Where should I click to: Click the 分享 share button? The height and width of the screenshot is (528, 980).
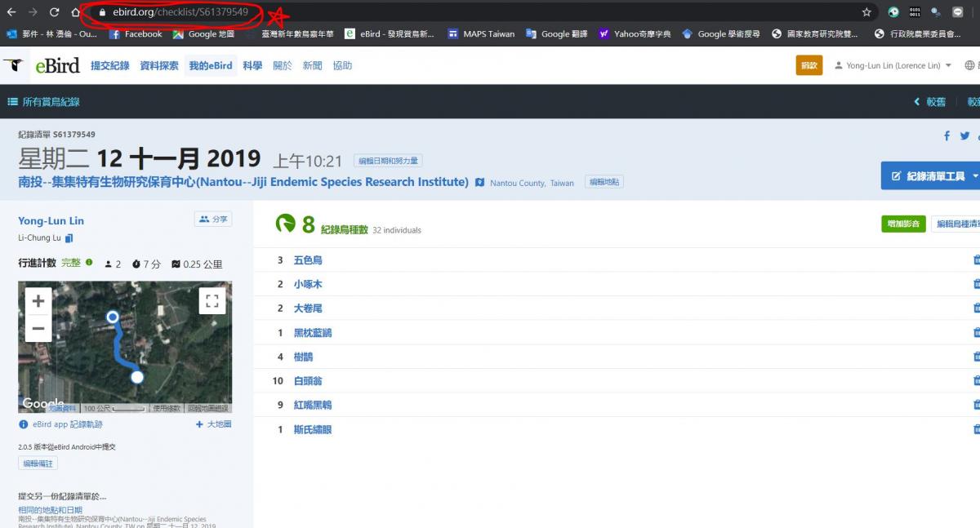pyautogui.click(x=214, y=219)
